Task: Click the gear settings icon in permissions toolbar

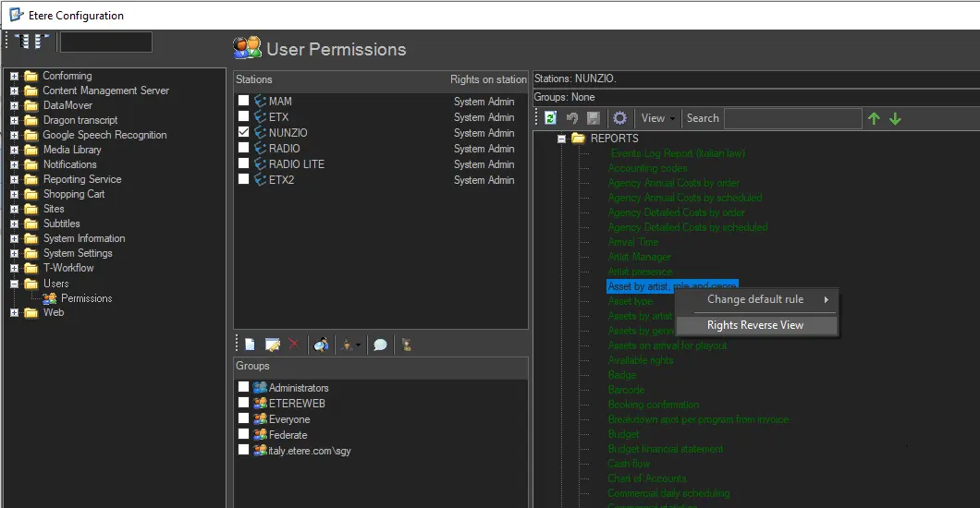Action: coord(619,118)
